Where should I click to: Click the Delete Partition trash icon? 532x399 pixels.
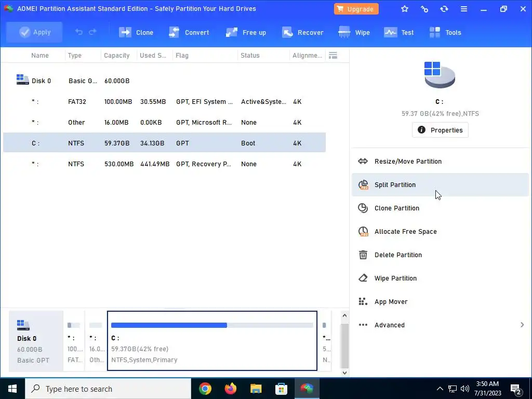pyautogui.click(x=363, y=255)
